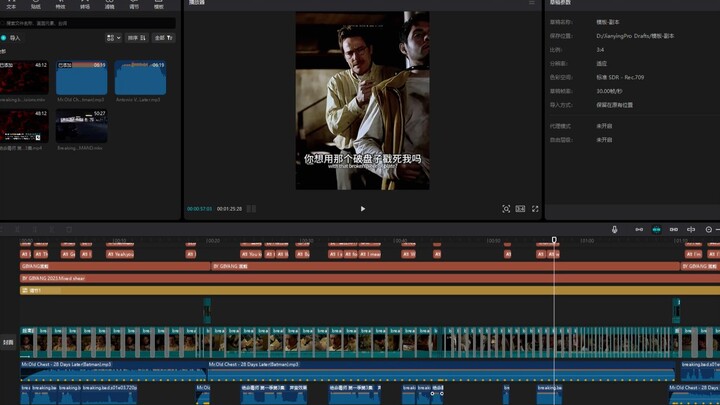The width and height of the screenshot is (720, 405).
Task: Select the 'Yeah,you' subtitle clip
Action: [x=120, y=254]
